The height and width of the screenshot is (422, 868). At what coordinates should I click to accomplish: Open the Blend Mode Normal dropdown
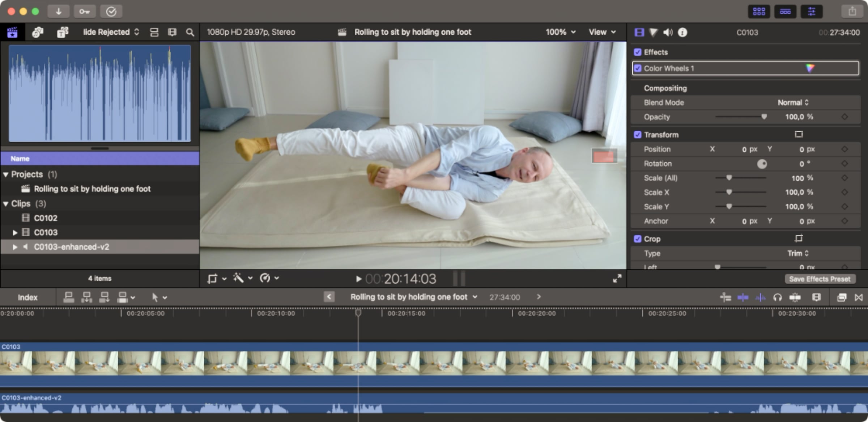point(793,102)
